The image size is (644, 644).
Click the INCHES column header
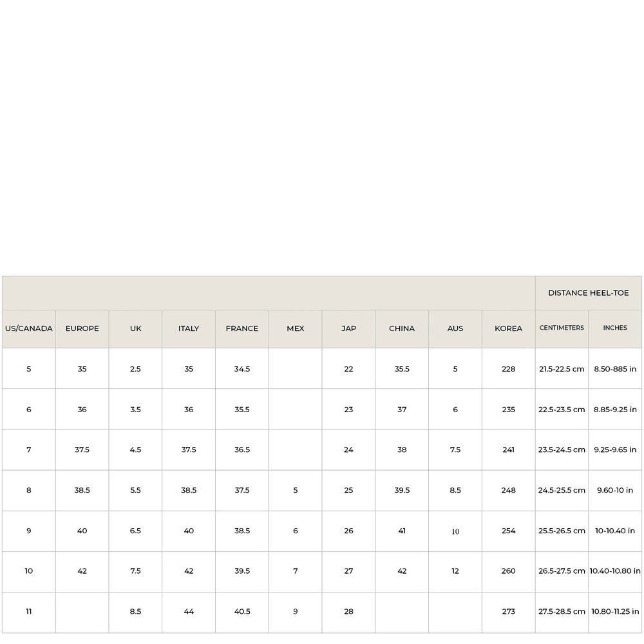point(615,328)
